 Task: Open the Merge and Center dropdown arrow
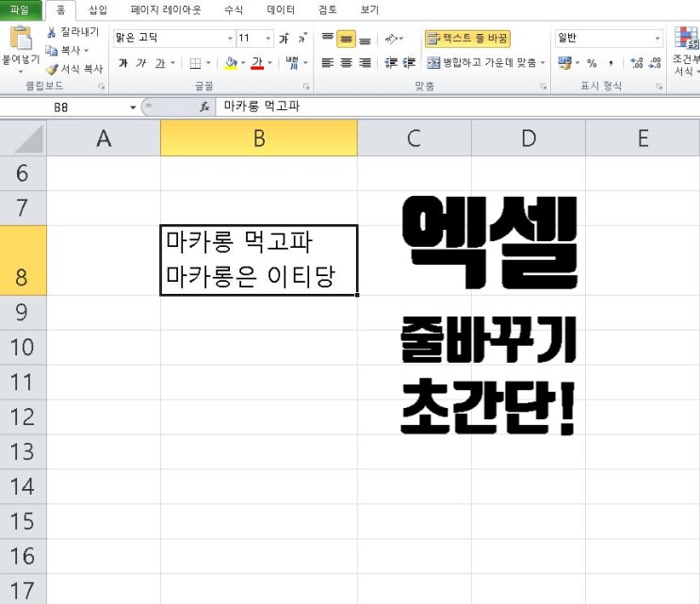pyautogui.click(x=543, y=63)
